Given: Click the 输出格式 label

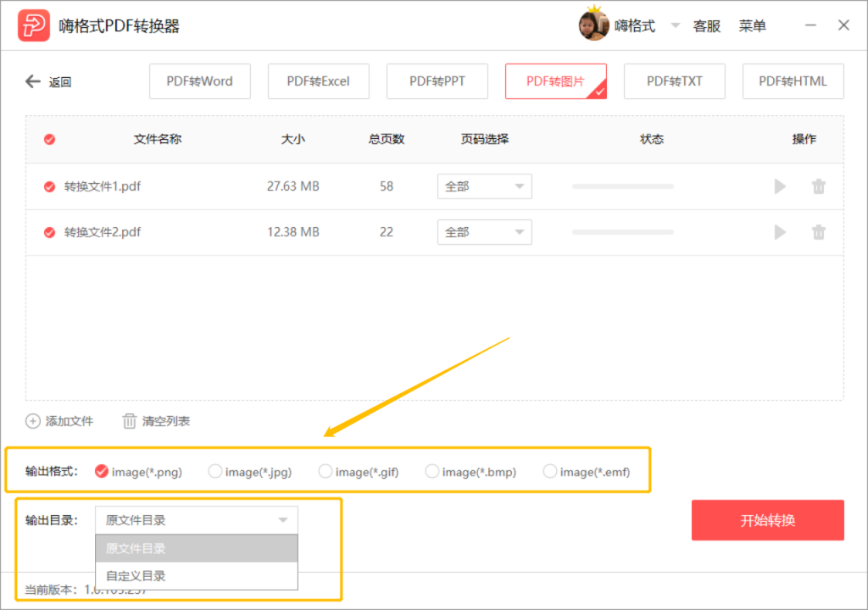Looking at the screenshot, I should pos(51,471).
